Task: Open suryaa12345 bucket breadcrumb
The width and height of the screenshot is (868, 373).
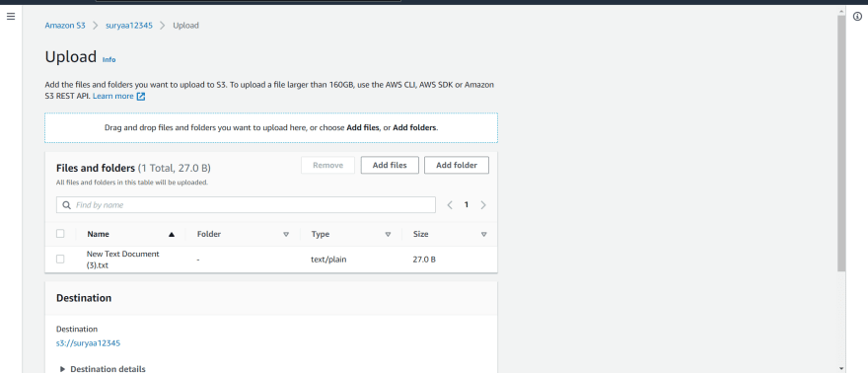Action: pos(129,26)
